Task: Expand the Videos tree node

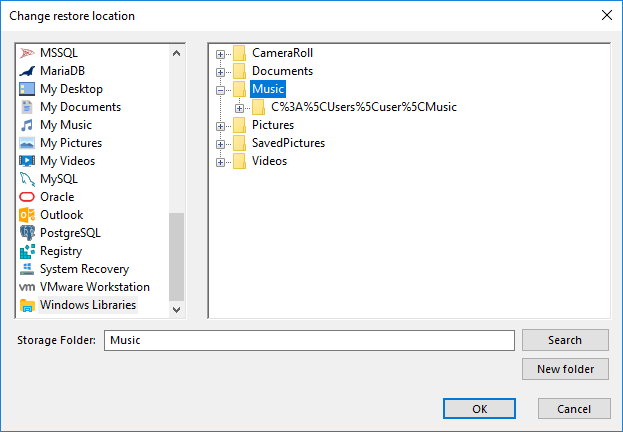Action: point(221,162)
